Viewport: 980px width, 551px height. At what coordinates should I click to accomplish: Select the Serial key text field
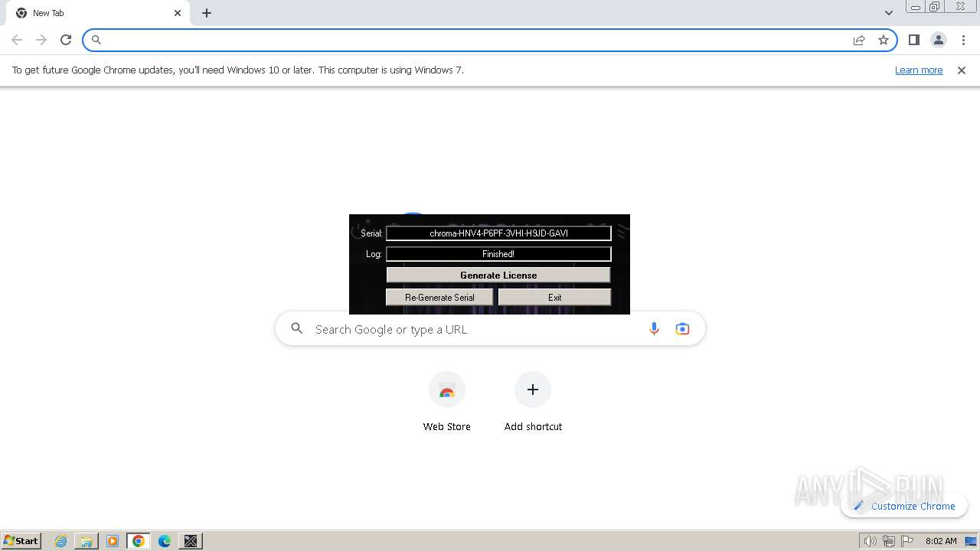(498, 233)
